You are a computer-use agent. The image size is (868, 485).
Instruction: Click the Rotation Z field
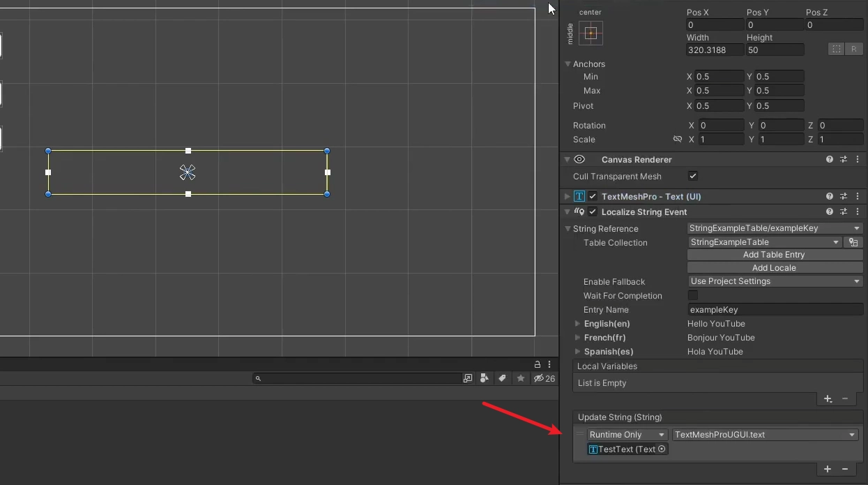(841, 126)
